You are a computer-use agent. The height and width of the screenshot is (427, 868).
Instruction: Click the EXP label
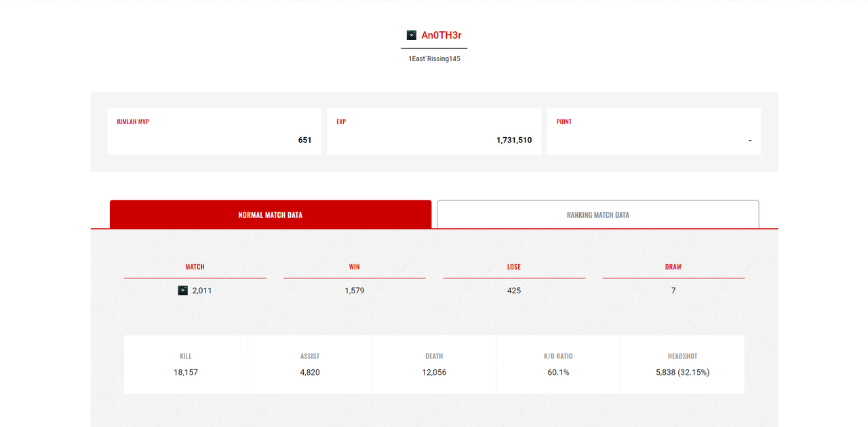341,122
